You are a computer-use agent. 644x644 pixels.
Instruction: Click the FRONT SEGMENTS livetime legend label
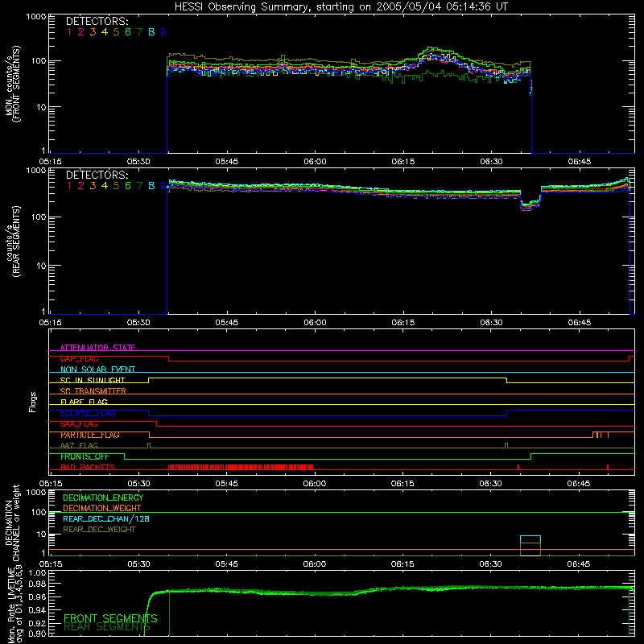[x=110, y=618]
